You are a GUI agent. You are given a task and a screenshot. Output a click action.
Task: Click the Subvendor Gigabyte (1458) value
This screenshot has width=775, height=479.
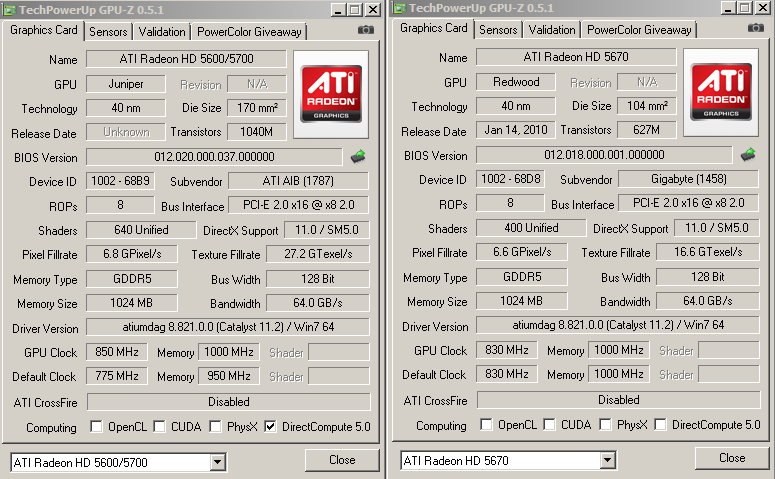[x=688, y=179]
